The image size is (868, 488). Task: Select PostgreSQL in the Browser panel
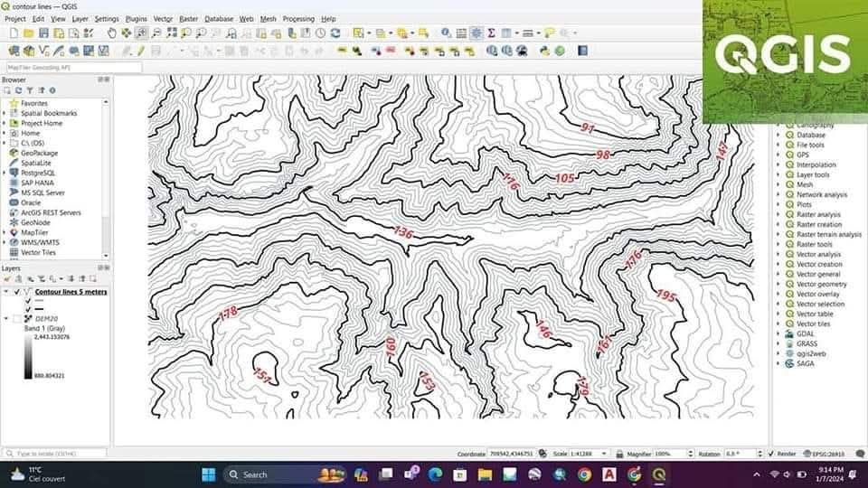38,174
